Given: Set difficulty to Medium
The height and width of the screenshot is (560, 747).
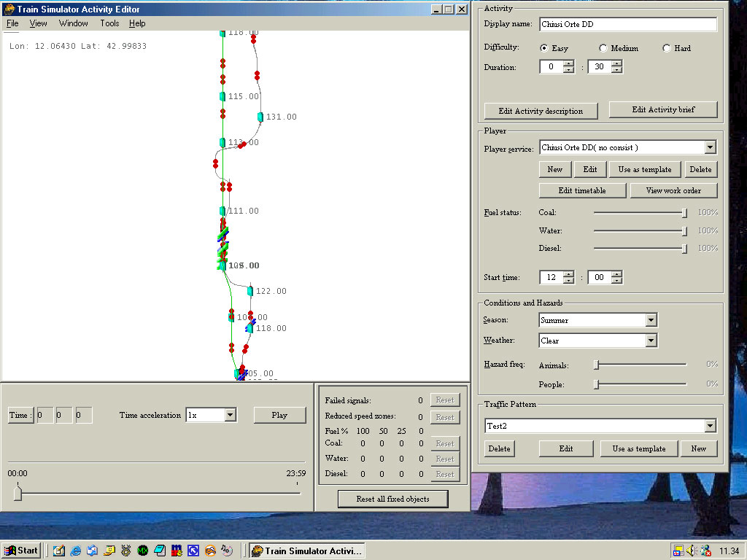Looking at the screenshot, I should pyautogui.click(x=603, y=48).
